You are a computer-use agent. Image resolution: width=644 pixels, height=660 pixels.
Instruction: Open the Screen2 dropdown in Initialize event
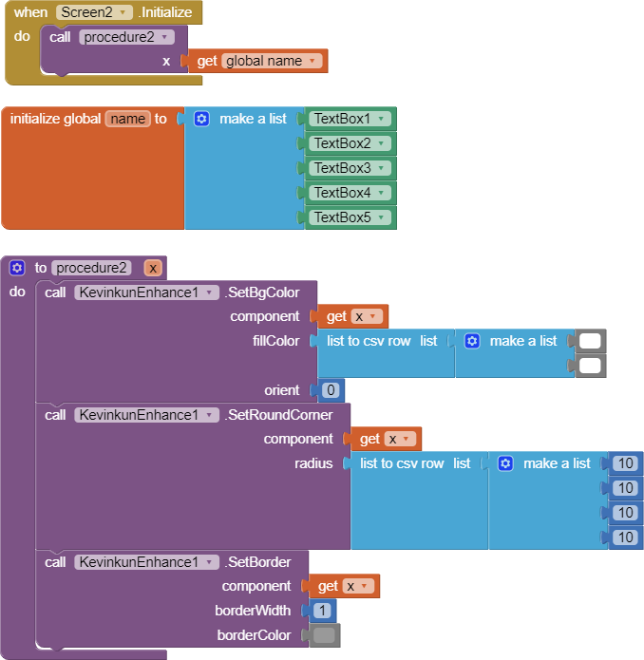click(x=125, y=13)
